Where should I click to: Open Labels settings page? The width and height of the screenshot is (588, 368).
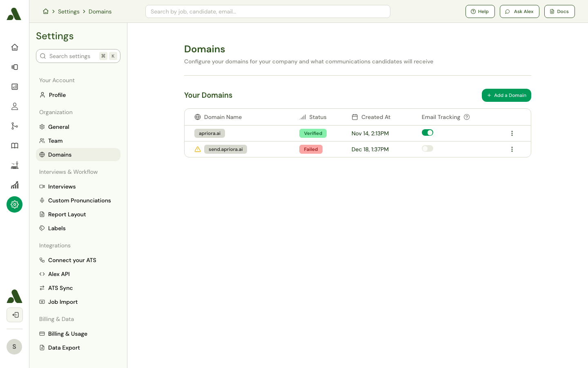click(78, 228)
